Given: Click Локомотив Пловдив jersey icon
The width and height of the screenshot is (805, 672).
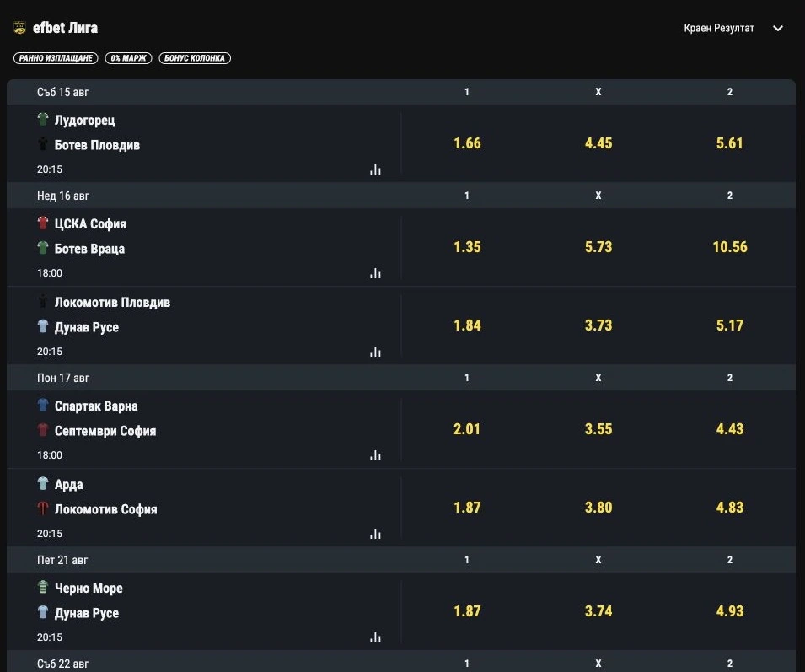Looking at the screenshot, I should pos(43,302).
